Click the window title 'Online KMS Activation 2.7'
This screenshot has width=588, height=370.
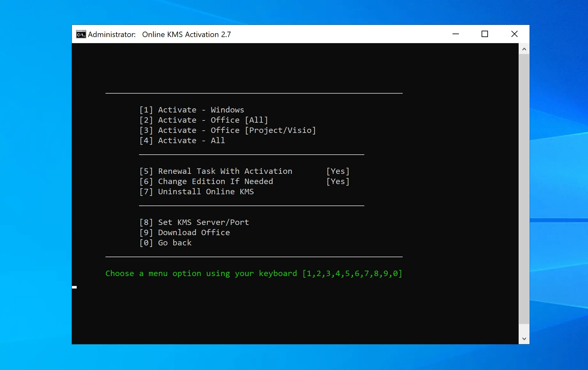[x=187, y=35]
